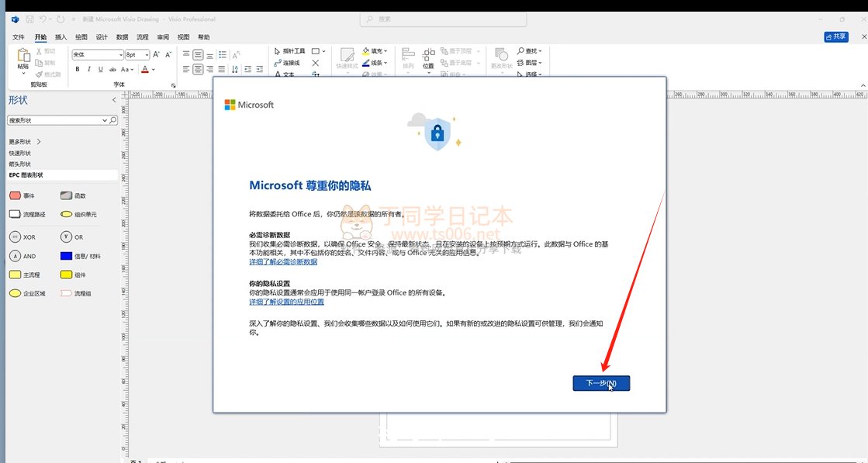Click the align text left icon
The image size is (868, 463).
(186, 69)
